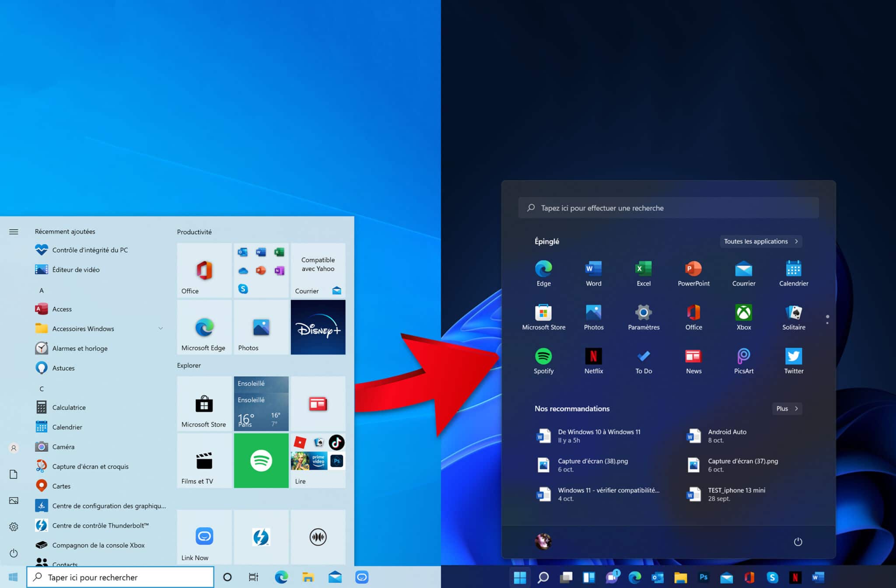The height and width of the screenshot is (588, 896).
Task: Click Plus button in Nos recommandations
Action: [787, 409]
